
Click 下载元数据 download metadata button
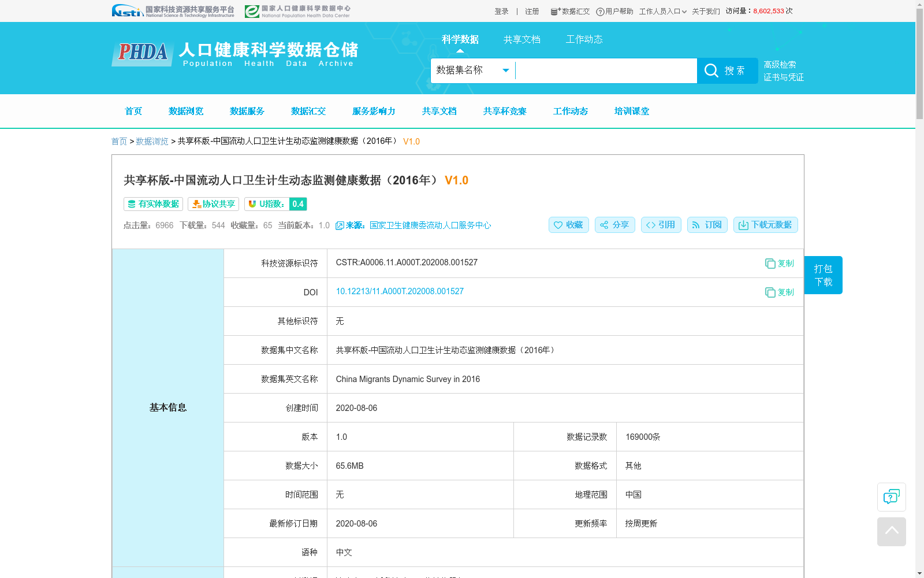click(x=766, y=225)
